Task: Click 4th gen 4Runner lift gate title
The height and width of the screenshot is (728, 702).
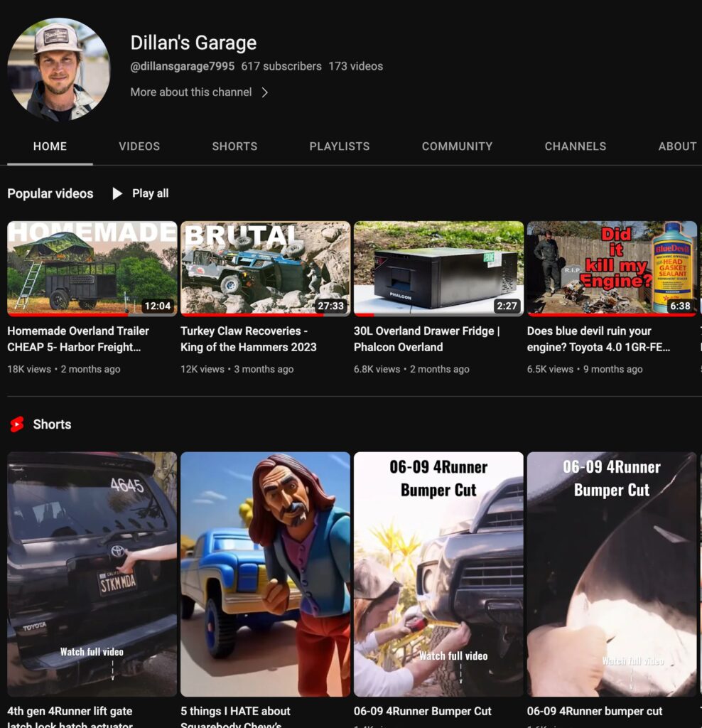Action: click(70, 717)
